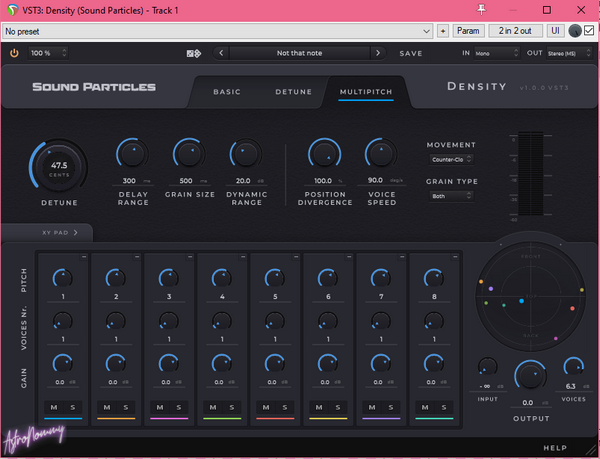The height and width of the screenshot is (459, 600).
Task: Collapse pitch channel 8 with minus icon
Action: click(x=455, y=257)
